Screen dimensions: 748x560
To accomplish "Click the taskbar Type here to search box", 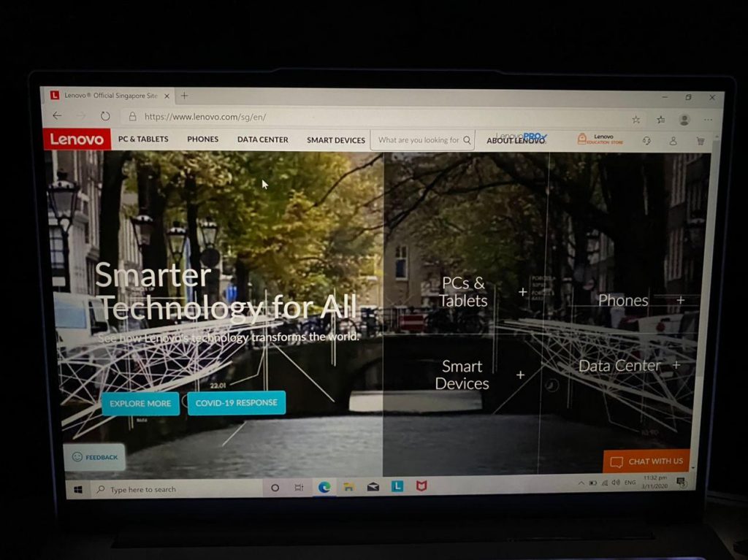I will pos(177,489).
